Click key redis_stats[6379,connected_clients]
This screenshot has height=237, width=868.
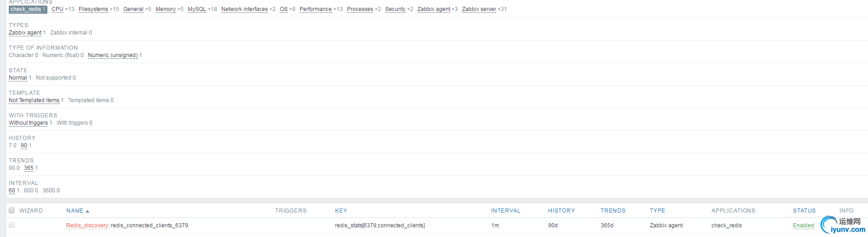pos(380,225)
